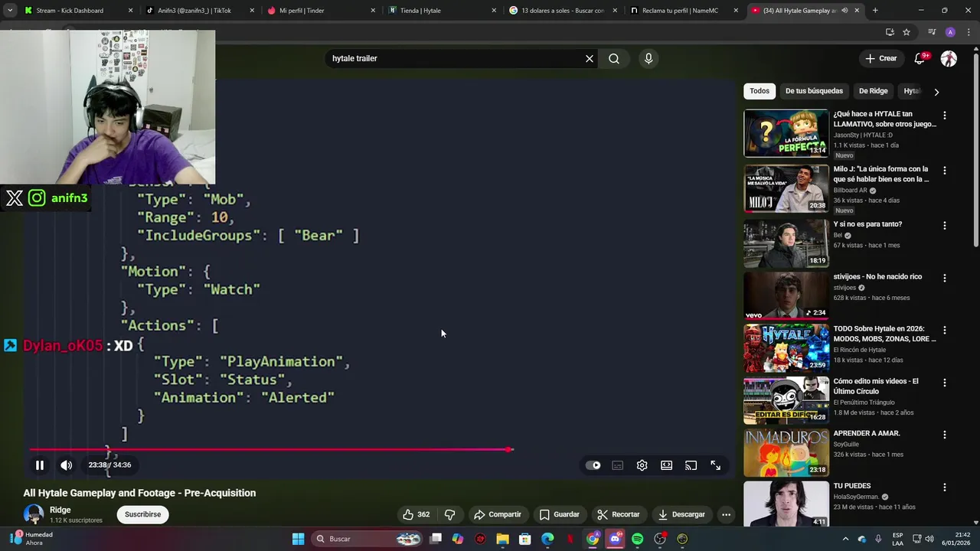Screen dimensions: 980x551
Task: Enter fullscreen on the video player
Action: coord(716,465)
